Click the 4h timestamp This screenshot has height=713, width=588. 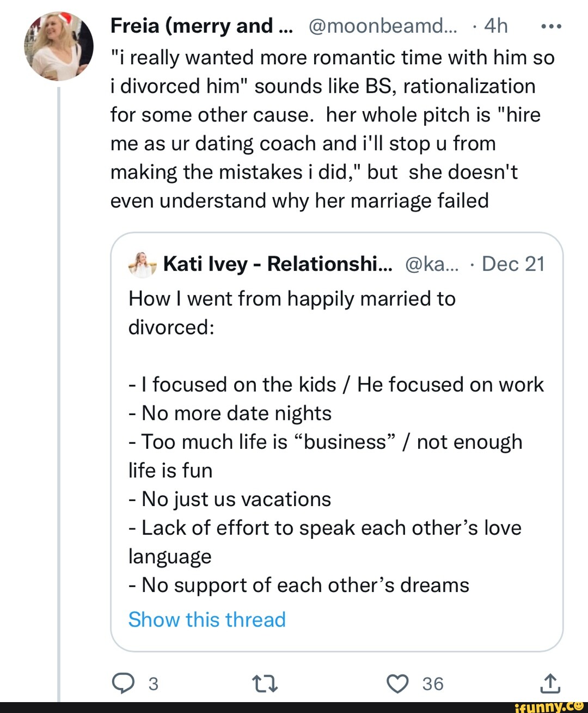(x=495, y=26)
